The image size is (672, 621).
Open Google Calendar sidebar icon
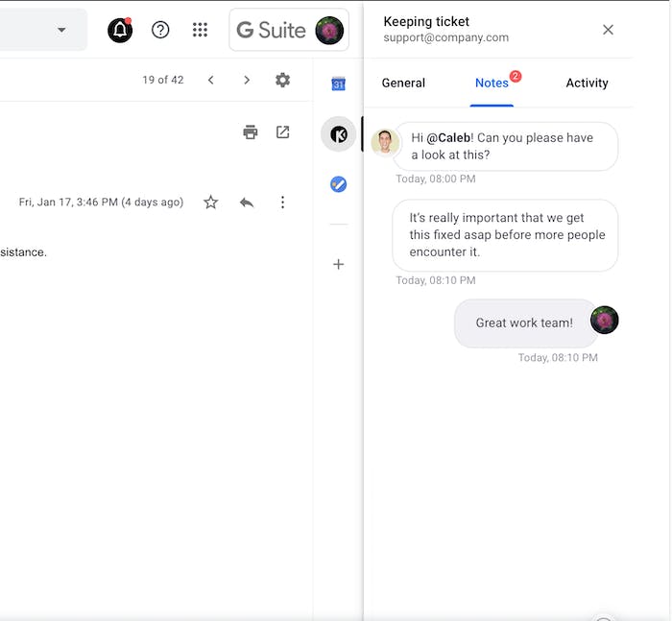point(339,84)
